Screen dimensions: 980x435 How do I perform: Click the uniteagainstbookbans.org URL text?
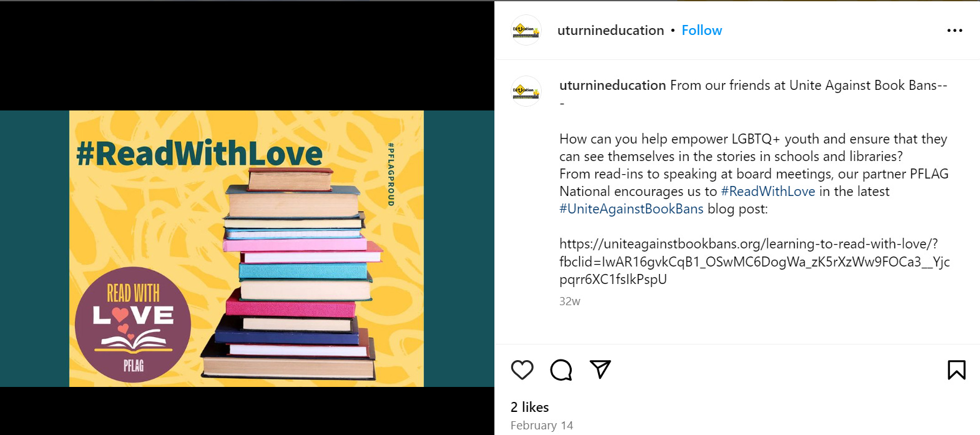(754, 261)
